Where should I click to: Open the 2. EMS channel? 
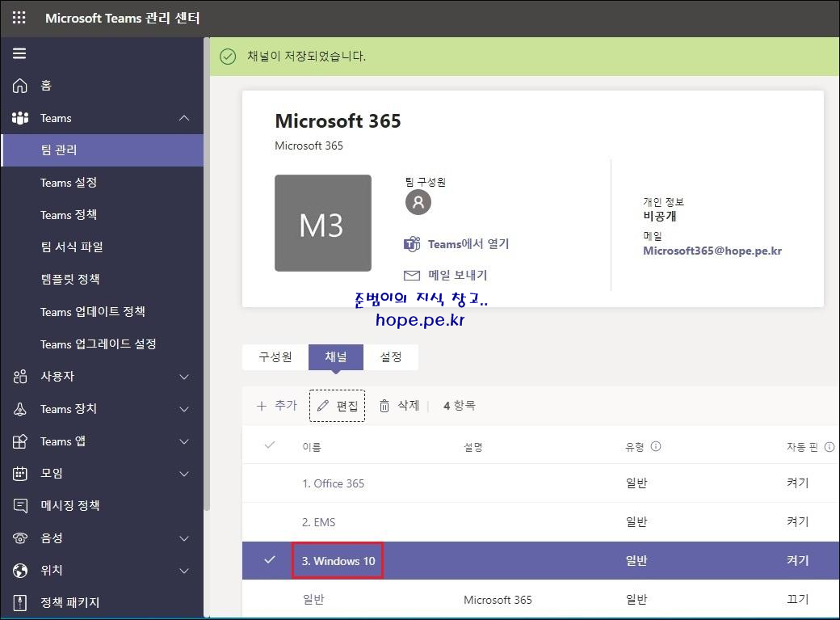pyautogui.click(x=319, y=522)
